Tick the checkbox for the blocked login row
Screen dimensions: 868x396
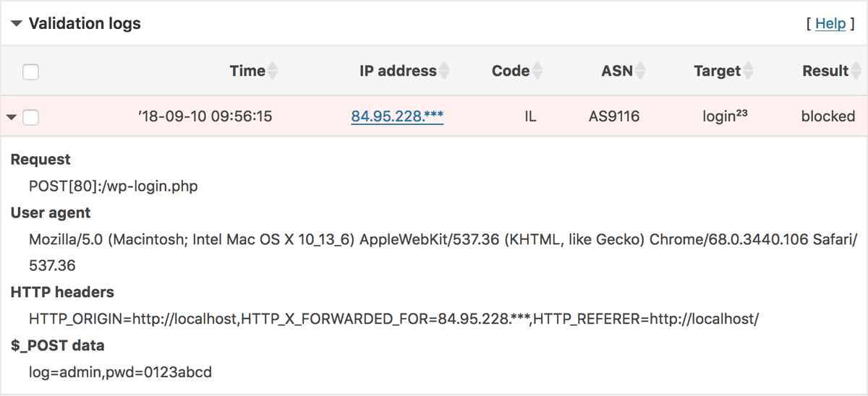[x=31, y=117]
